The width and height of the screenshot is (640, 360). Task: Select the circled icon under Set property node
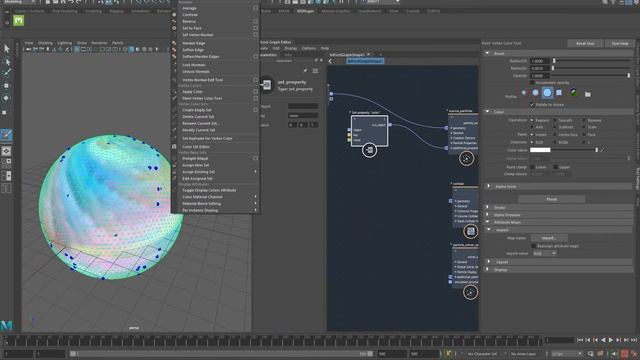coord(369,150)
